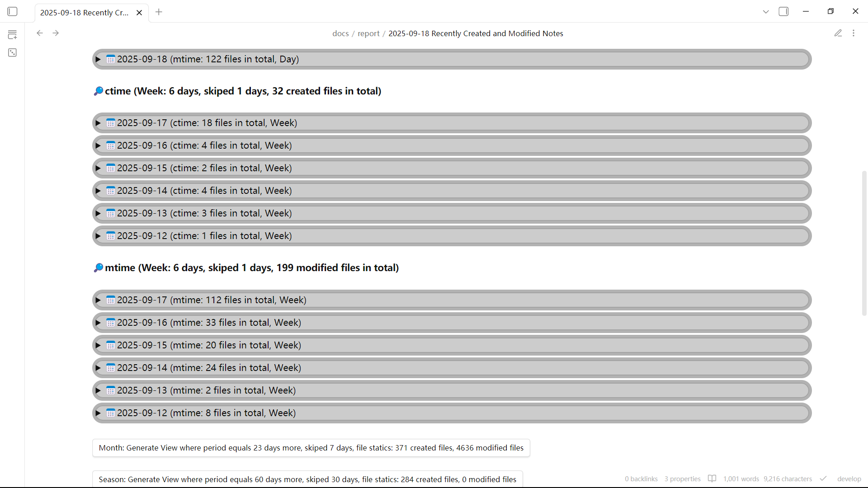Open new tab with plus icon
This screenshot has width=868, height=488.
tap(159, 12)
